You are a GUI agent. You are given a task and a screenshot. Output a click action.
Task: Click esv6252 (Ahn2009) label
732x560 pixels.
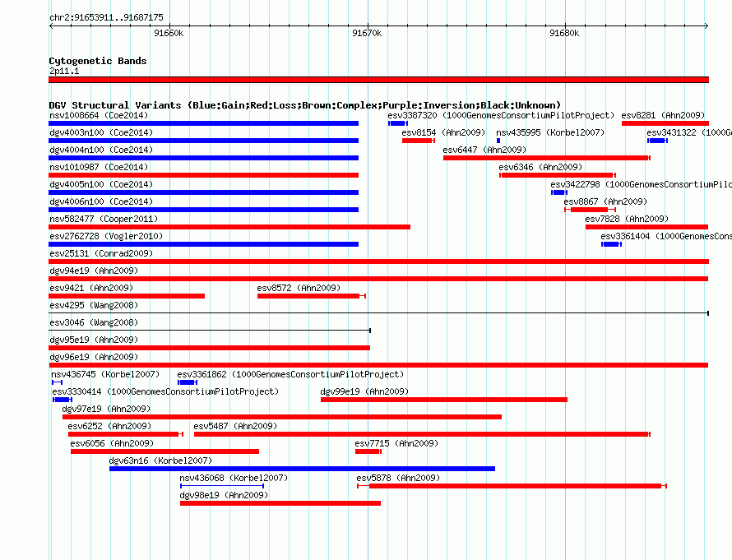(109, 426)
